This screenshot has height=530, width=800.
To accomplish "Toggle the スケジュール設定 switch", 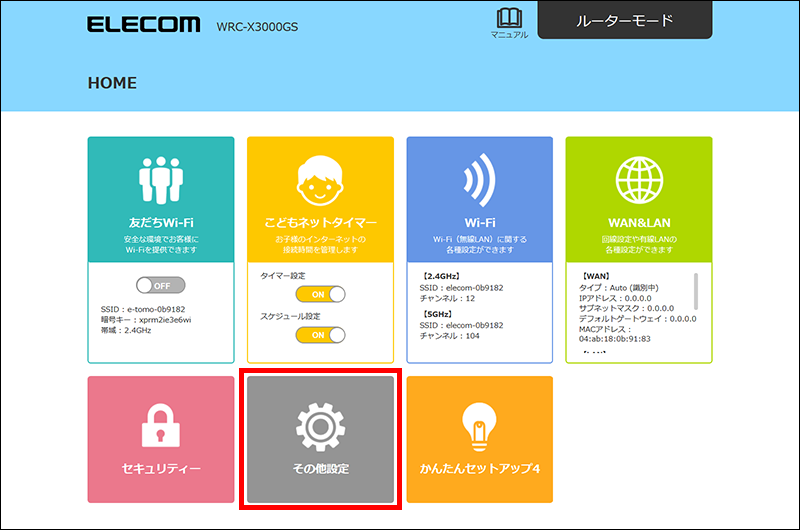I will point(320,335).
